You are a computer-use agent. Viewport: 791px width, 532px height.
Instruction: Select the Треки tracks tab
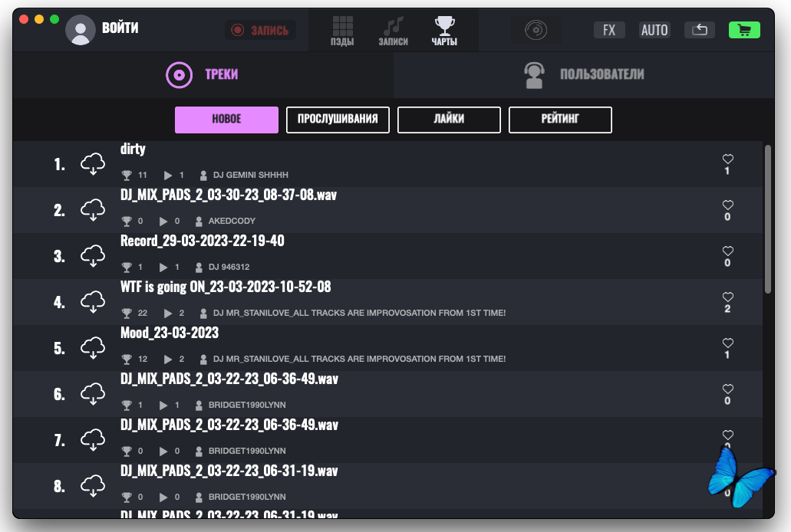(203, 75)
